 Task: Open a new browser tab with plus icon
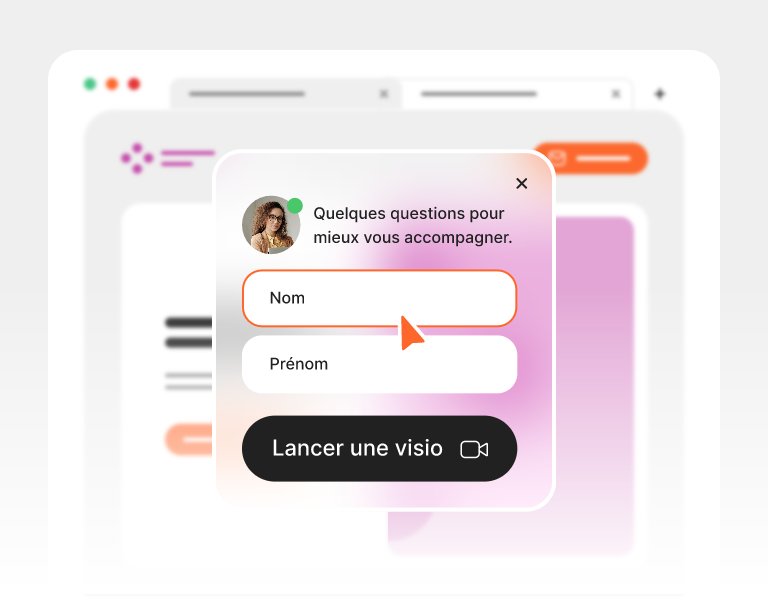click(660, 94)
